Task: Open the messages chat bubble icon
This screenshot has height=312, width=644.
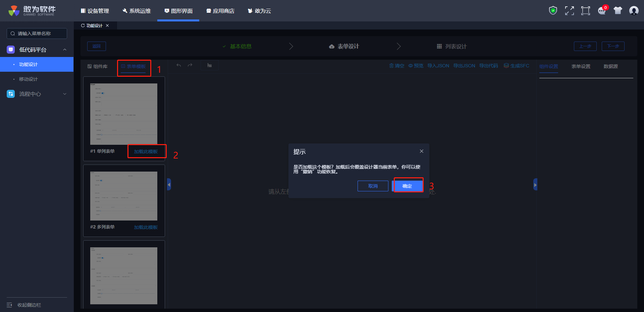Action: tap(602, 11)
